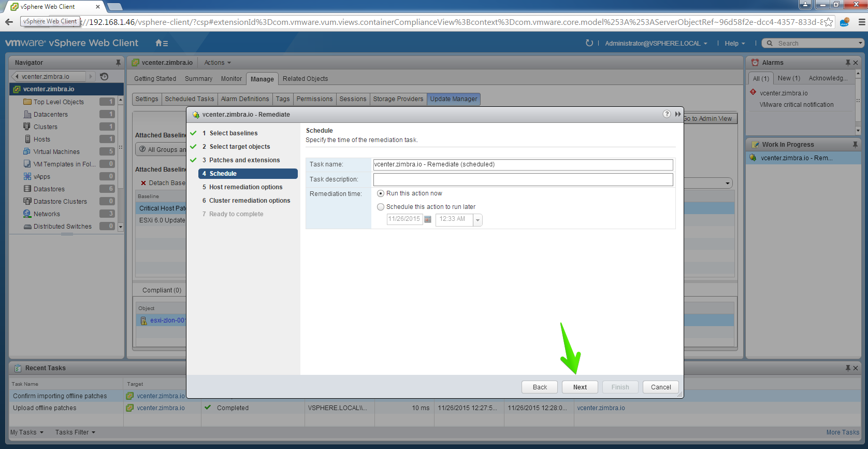Click the Datastores icon in Navigator
This screenshot has height=449, width=868.
tap(27, 189)
